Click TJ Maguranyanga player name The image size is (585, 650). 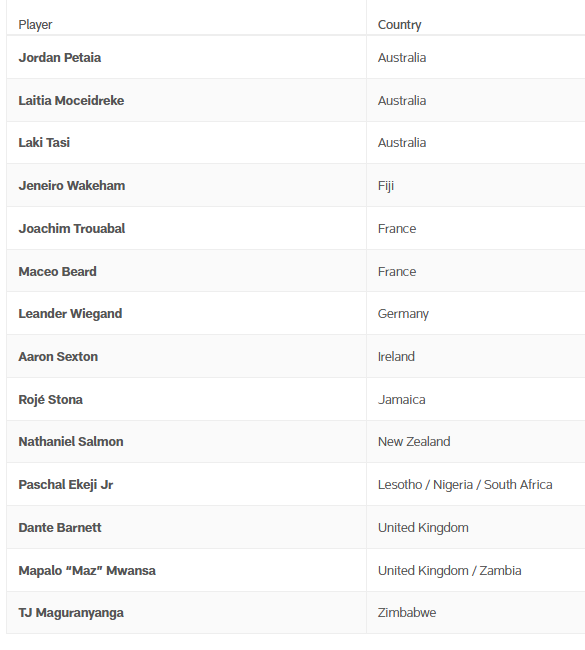(x=71, y=613)
